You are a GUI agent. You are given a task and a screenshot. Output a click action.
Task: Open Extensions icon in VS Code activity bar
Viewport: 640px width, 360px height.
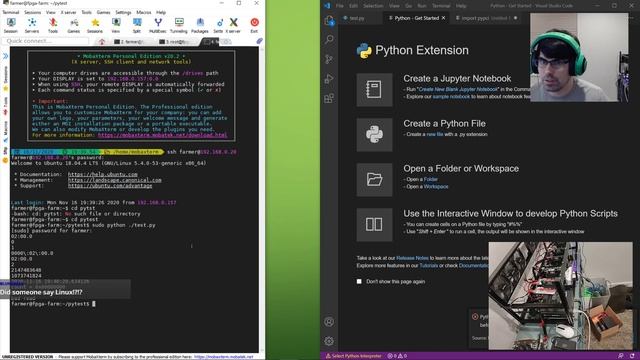coord(329,98)
